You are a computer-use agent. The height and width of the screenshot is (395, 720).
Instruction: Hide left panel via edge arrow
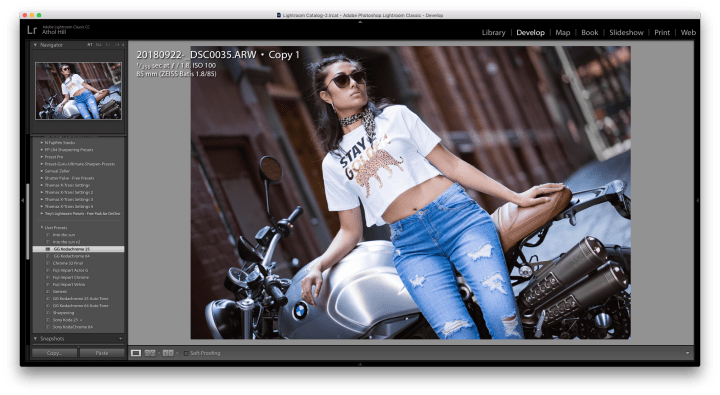pyautogui.click(x=22, y=200)
